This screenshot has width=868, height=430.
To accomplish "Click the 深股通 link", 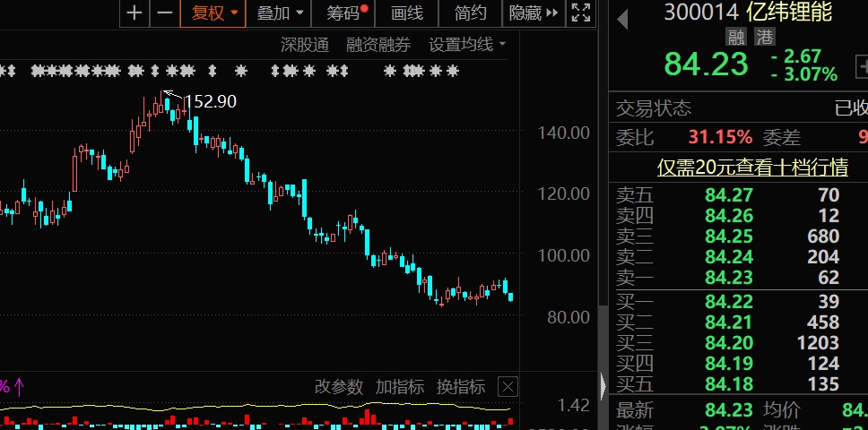I will [x=305, y=45].
